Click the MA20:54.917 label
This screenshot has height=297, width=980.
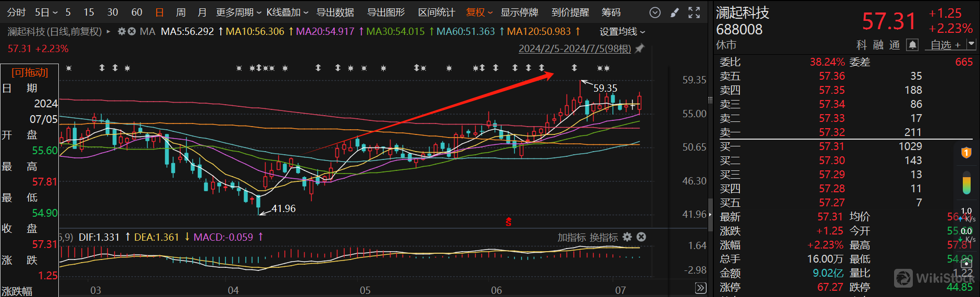tap(325, 32)
